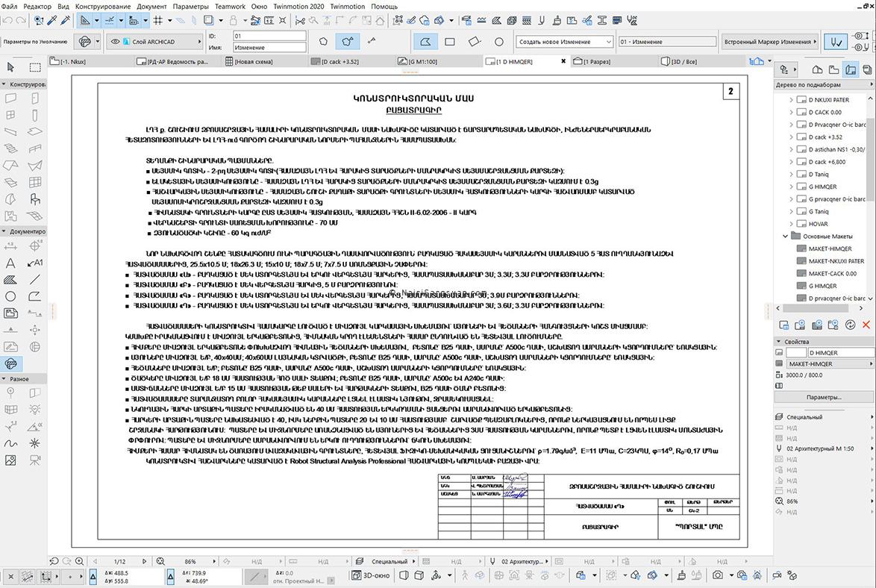Select 'HOVAR' item in navigator tree
Viewport: 876px width, 588px height.
[x=818, y=224]
